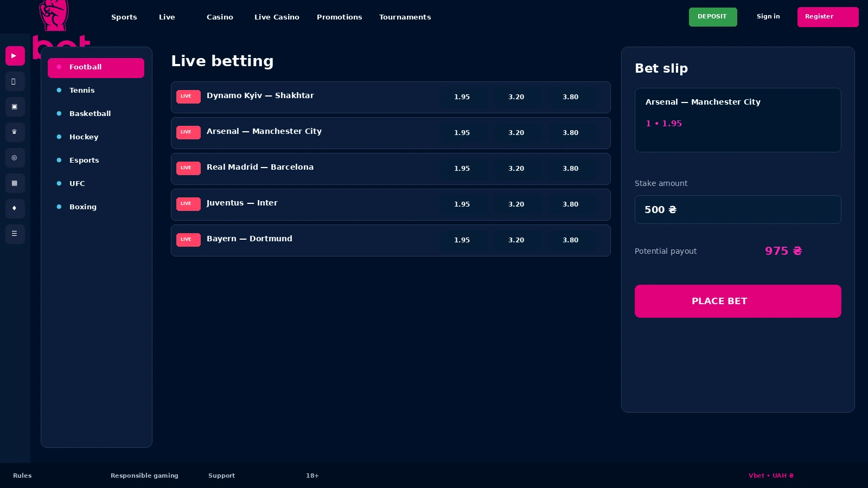Click the Register button
Image resolution: width=868 pixels, height=488 pixels.
(828, 17)
